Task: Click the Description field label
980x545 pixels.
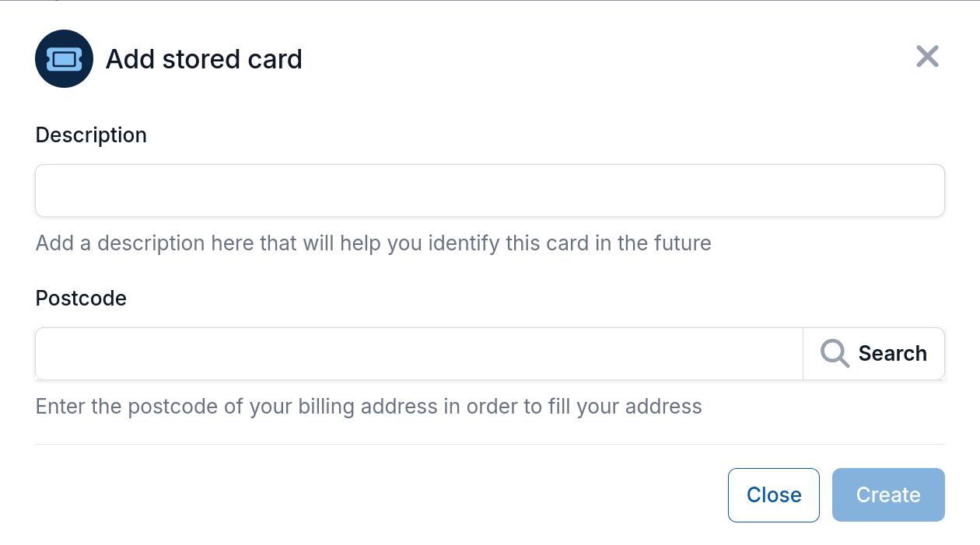Action: coord(91,135)
